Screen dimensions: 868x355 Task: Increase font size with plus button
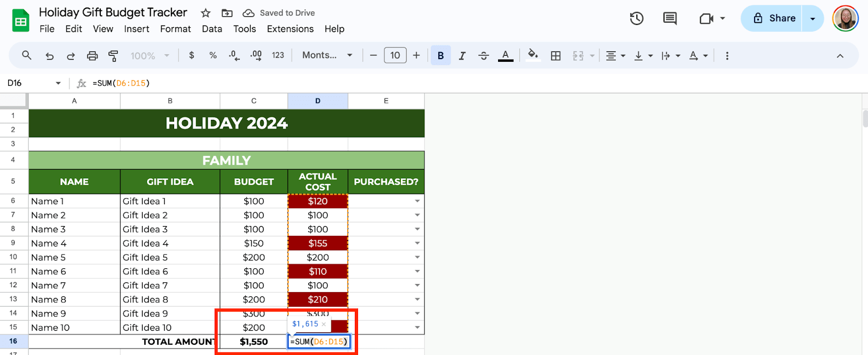pos(416,55)
